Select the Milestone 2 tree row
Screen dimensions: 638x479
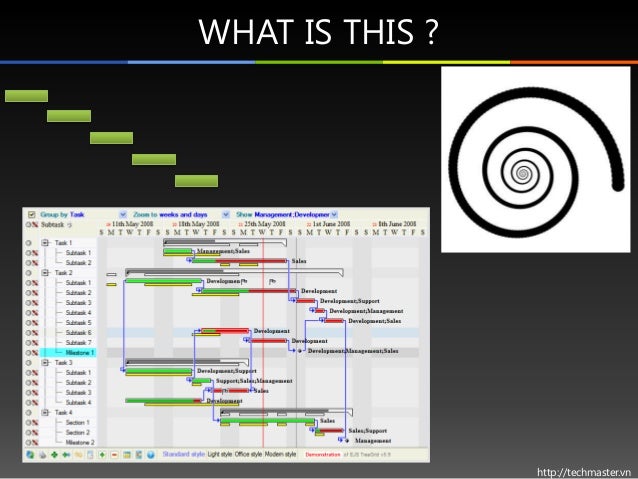tap(68, 442)
